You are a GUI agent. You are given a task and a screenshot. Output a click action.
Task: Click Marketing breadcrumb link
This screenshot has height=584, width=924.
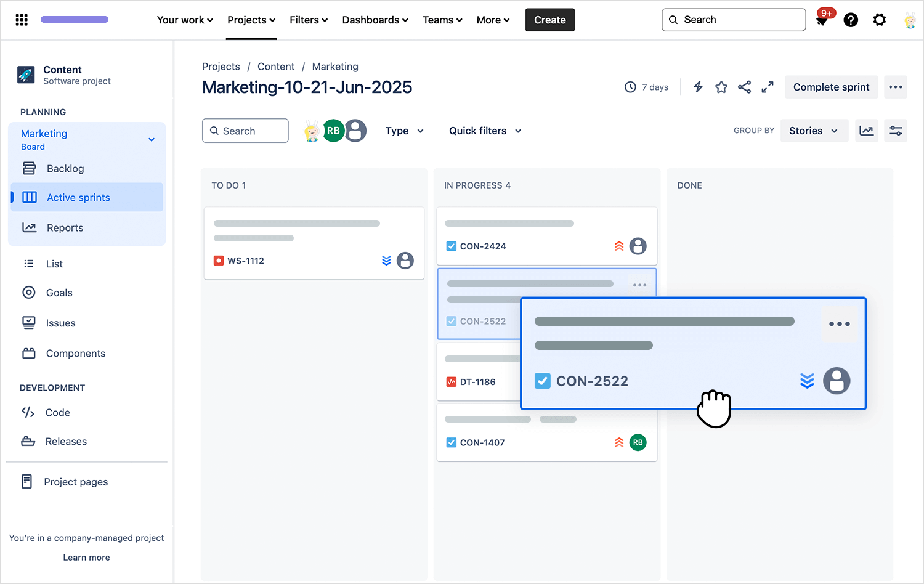335,67
